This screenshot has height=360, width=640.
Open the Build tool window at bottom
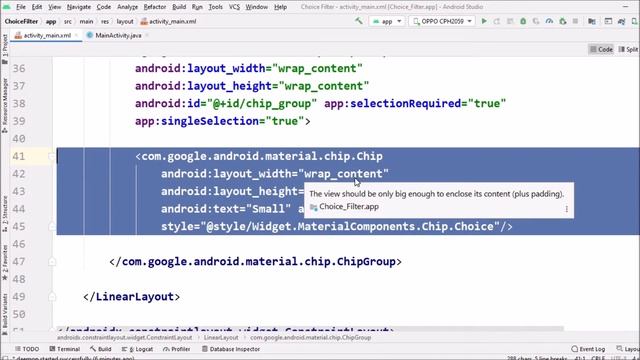point(101,349)
